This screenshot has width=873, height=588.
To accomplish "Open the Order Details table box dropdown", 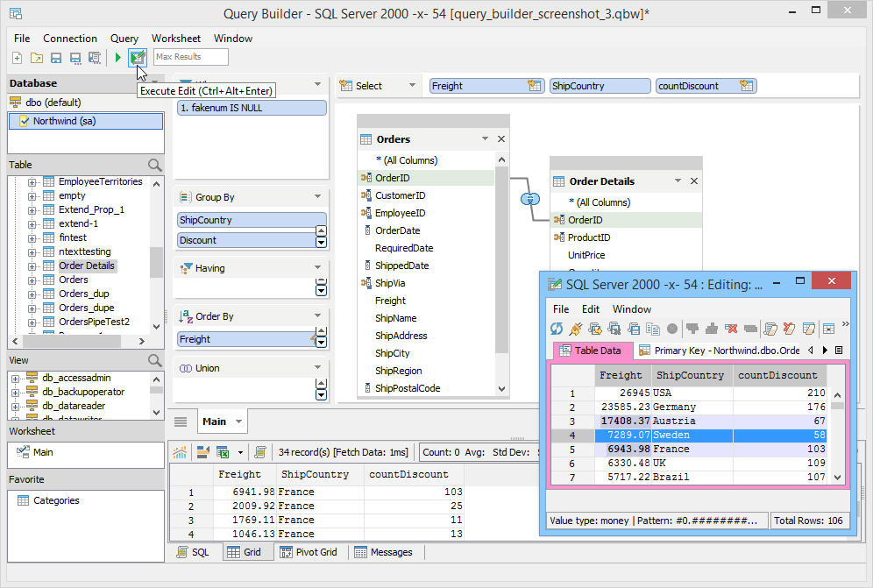I will click(x=678, y=181).
